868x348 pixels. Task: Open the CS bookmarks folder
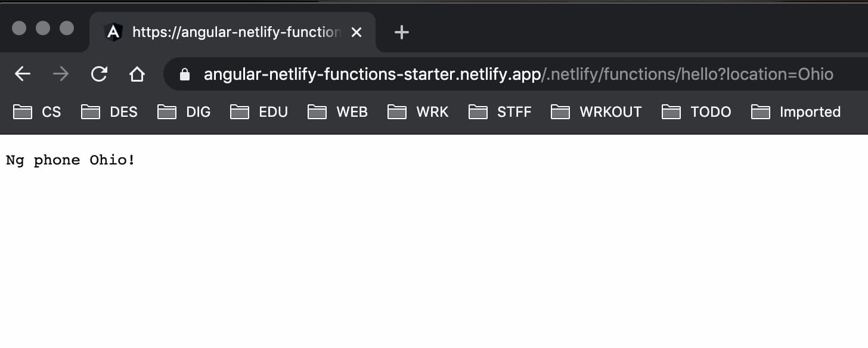[37, 112]
